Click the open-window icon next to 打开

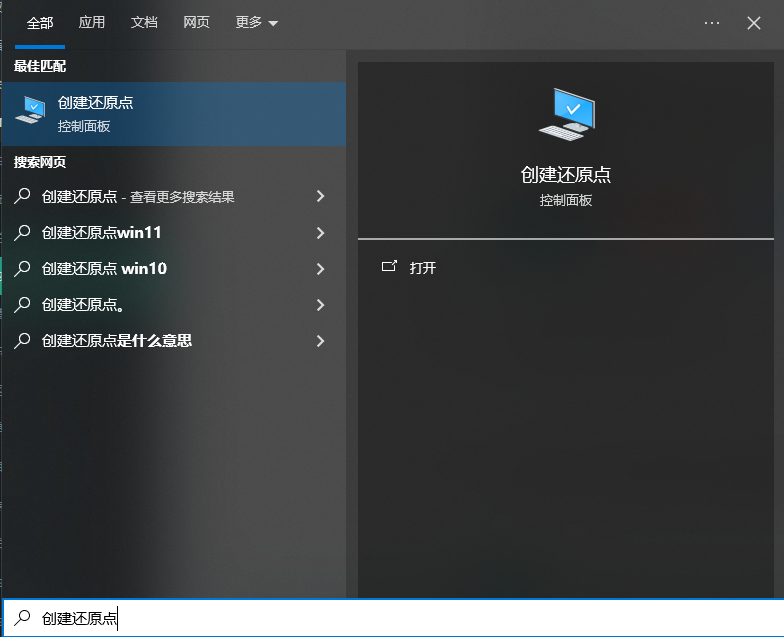[x=389, y=266]
